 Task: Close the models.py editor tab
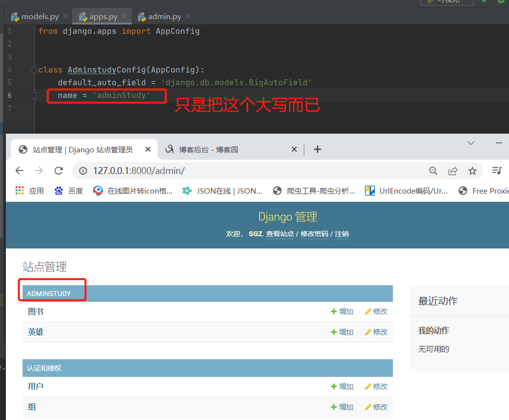tap(66, 16)
